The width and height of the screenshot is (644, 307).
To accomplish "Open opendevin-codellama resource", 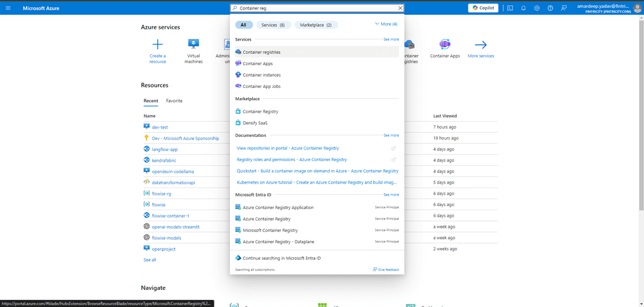I will [x=173, y=172].
